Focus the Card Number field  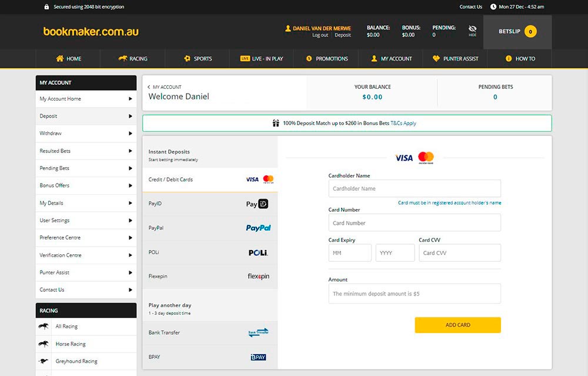tap(415, 223)
